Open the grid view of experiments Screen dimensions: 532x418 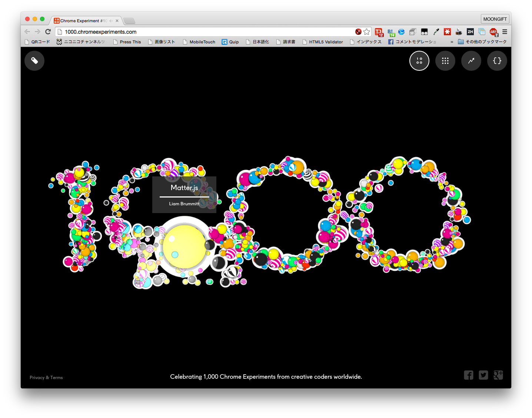point(445,61)
